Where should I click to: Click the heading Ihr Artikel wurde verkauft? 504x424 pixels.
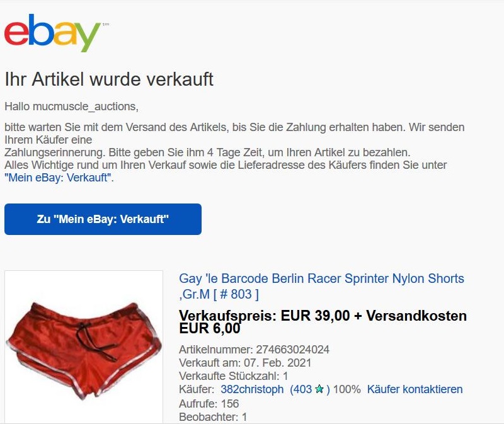109,79
